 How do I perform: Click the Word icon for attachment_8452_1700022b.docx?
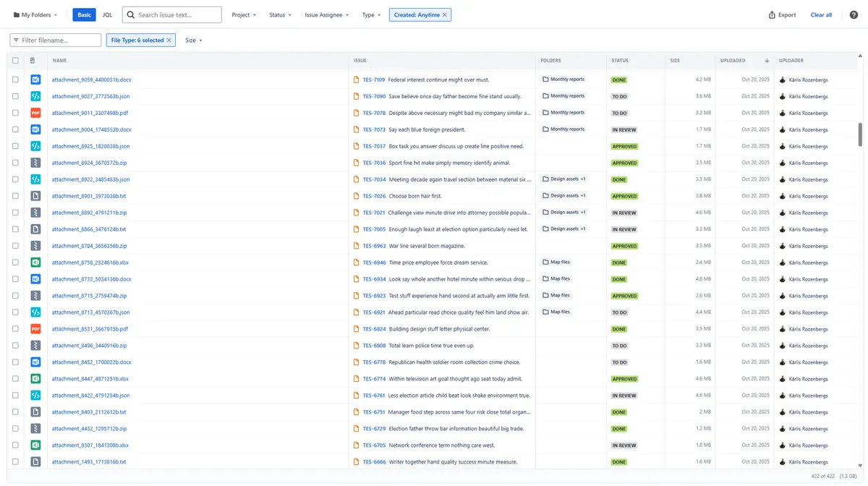coord(35,362)
